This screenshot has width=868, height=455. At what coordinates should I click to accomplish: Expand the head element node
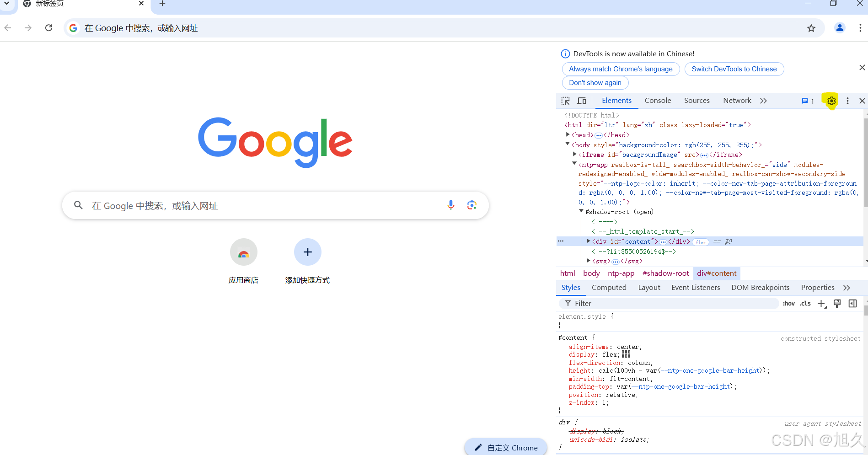point(568,135)
